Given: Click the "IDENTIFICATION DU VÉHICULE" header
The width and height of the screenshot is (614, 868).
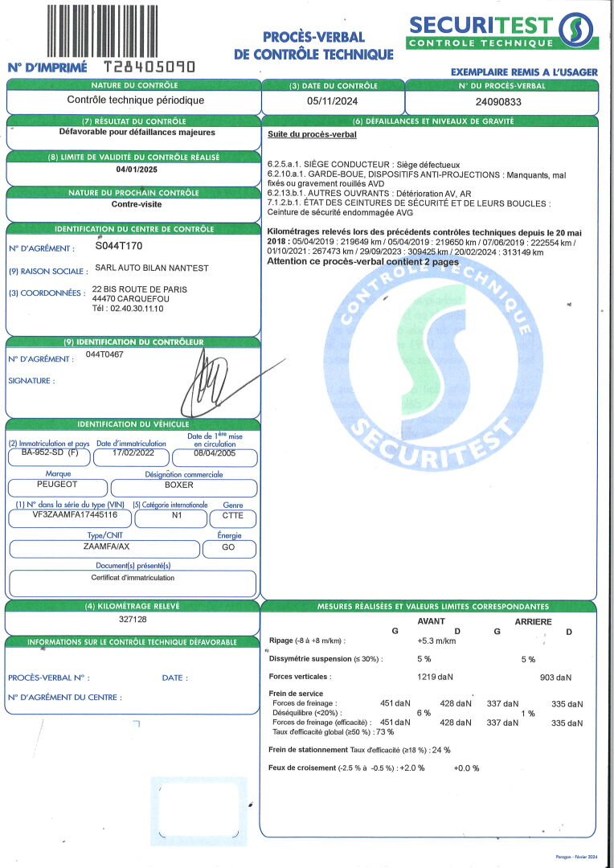Looking at the screenshot, I should 133,424.
